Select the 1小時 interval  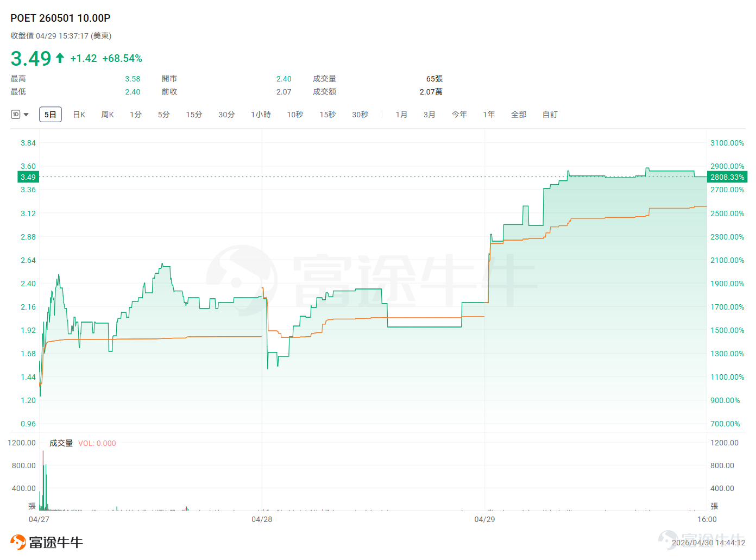coord(261,115)
